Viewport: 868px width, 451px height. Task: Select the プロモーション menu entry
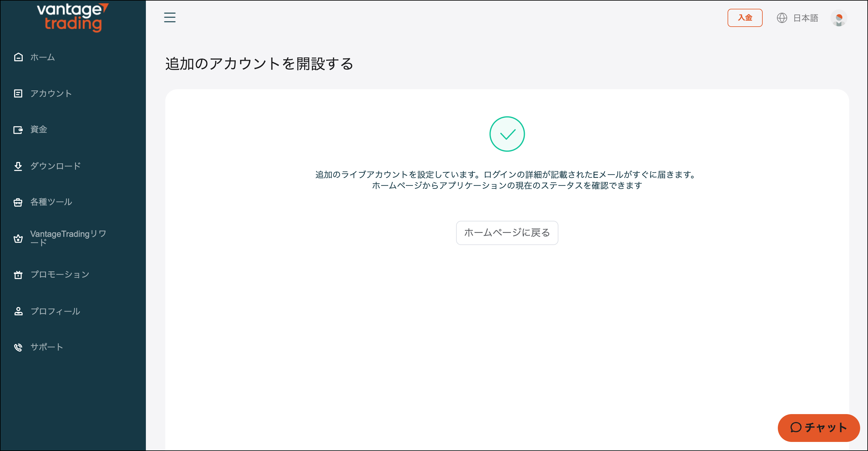coord(59,275)
